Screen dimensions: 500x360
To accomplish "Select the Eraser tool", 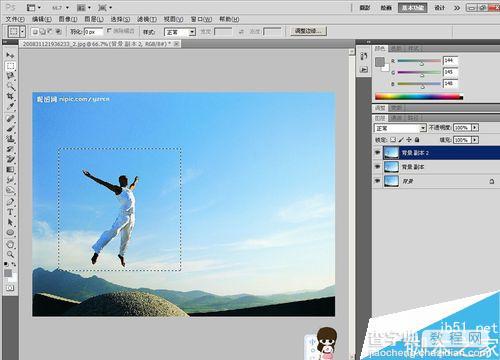I will click(10, 159).
